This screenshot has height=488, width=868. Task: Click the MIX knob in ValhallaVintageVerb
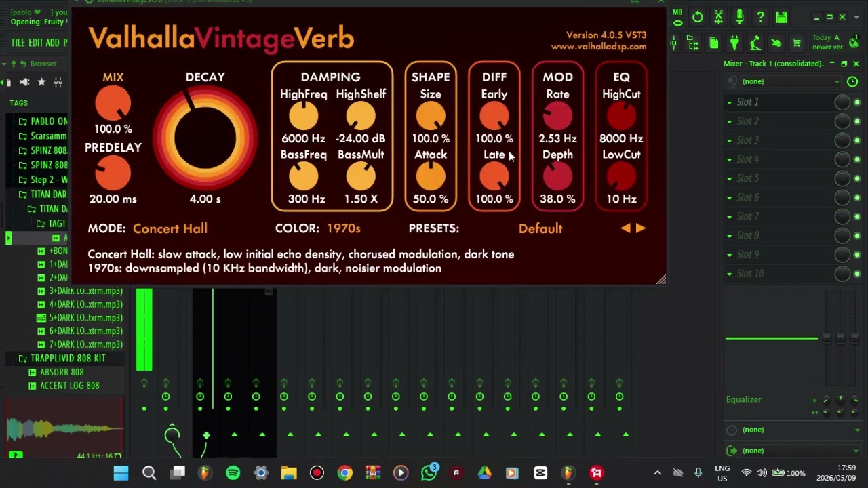[x=113, y=104]
